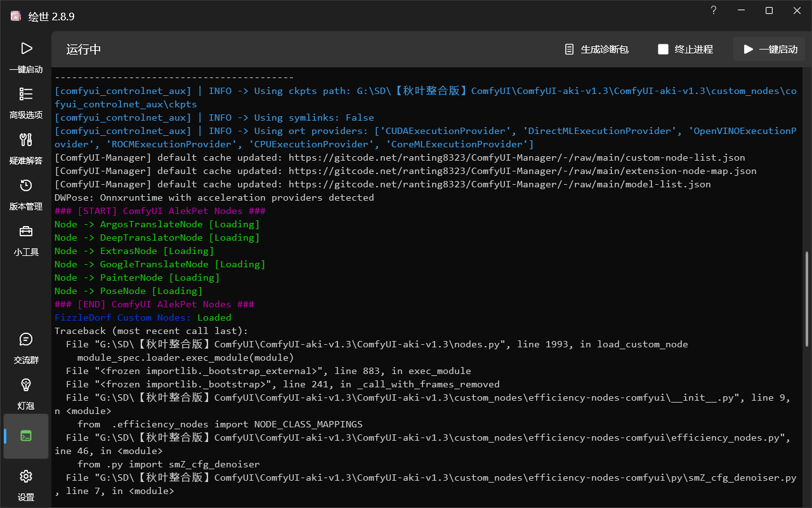Minimize the 绘世 window
The width and height of the screenshot is (812, 508).
[742, 10]
